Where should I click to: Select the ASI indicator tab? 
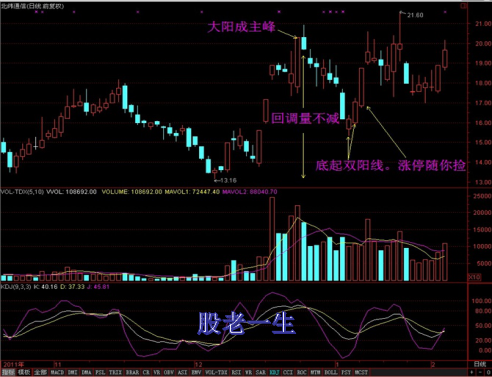182,372
